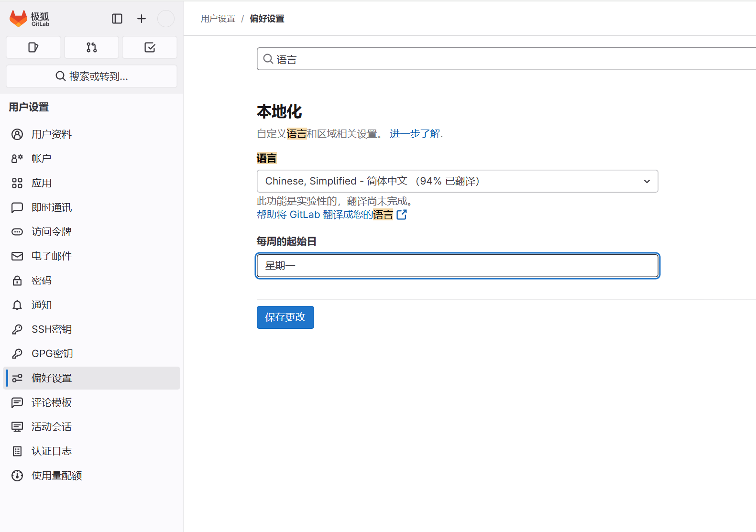This screenshot has width=756, height=532.
Task: Click the key icon beside SSH密钥
Action: [17, 329]
